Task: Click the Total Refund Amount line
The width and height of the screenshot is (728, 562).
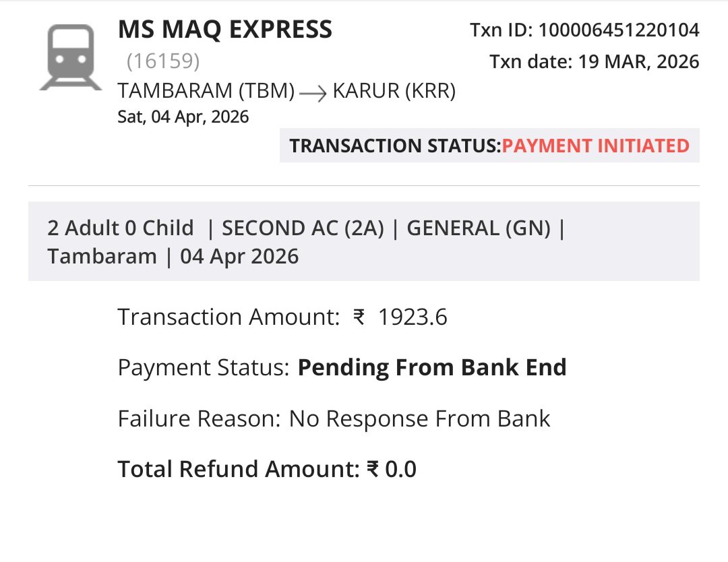Action: (x=267, y=469)
